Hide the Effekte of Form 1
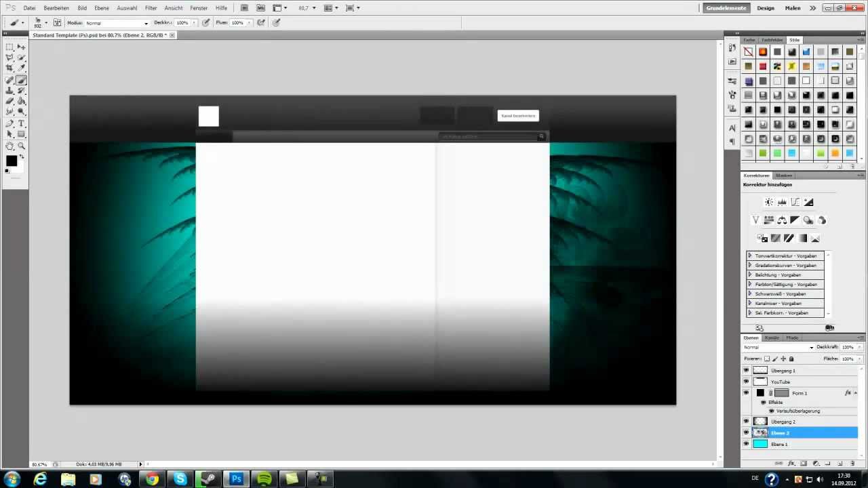The width and height of the screenshot is (868, 488). pyautogui.click(x=763, y=403)
